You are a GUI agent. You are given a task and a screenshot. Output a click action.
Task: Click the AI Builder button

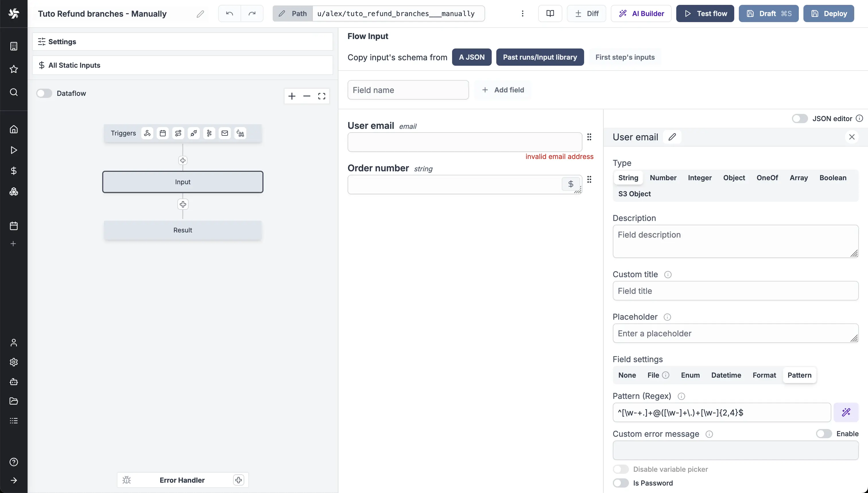[641, 14]
